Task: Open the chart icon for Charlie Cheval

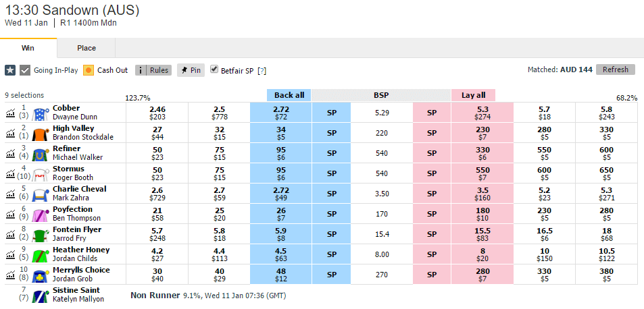Action: (10, 193)
